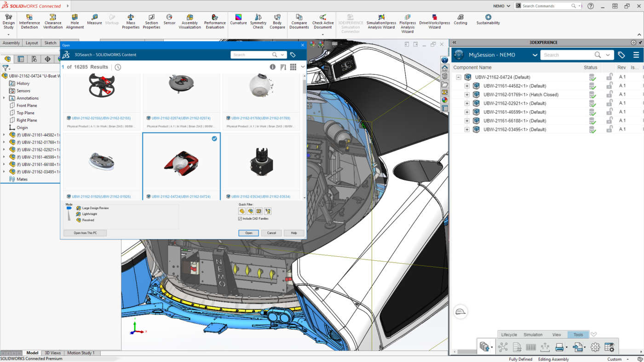Screen dimensions: 644x362
Task: Collapse UBW-21162-04724 in MySession panel
Action: (458, 77)
